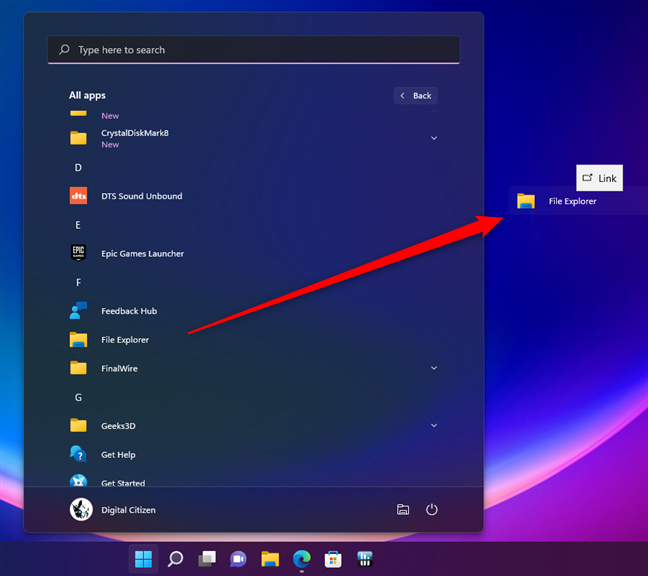
Task: Open Microsoft Store from the taskbar
Action: [333, 559]
